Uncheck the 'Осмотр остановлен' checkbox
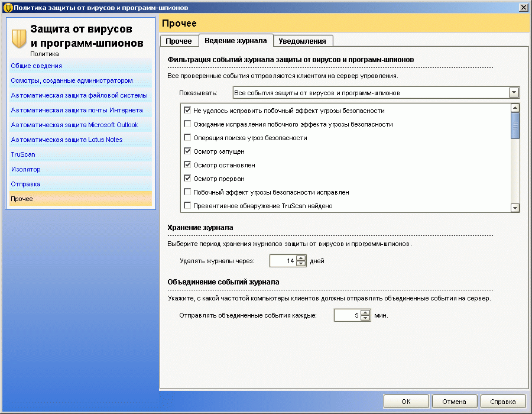The image size is (532, 414). (x=187, y=164)
